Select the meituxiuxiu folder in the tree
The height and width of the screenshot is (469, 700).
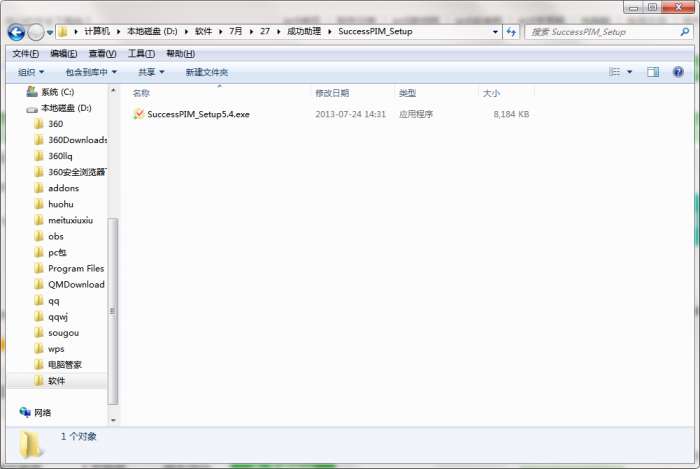[71, 220]
